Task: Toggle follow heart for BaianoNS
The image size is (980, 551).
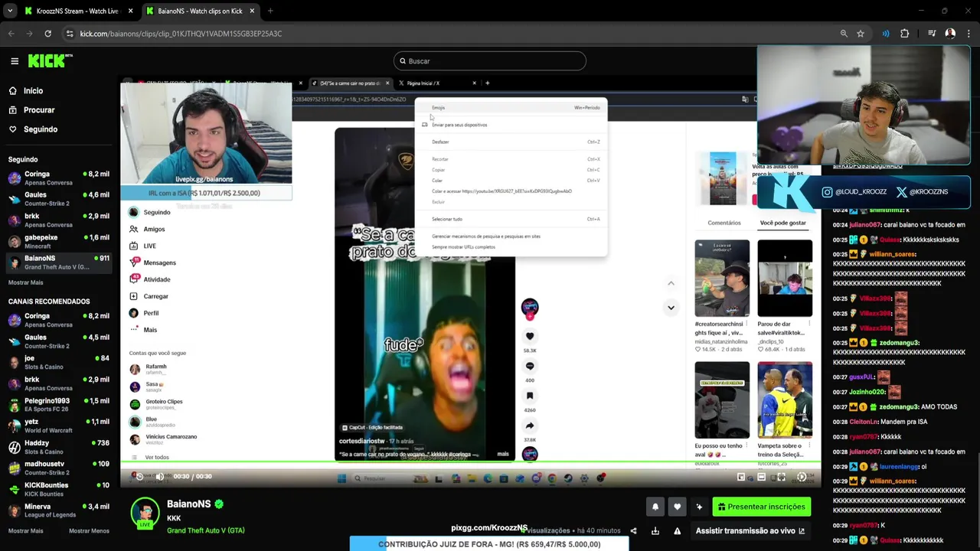Action: (677, 507)
